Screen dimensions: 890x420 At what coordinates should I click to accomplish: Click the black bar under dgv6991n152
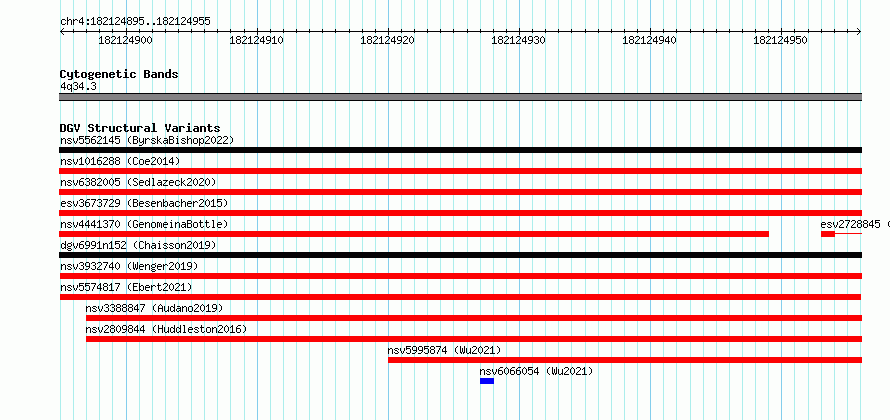(x=460, y=255)
